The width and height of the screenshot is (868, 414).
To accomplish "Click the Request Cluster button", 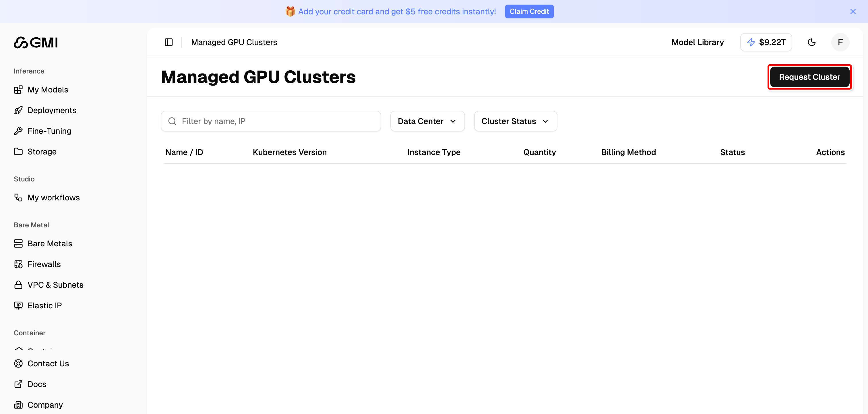I will (810, 77).
